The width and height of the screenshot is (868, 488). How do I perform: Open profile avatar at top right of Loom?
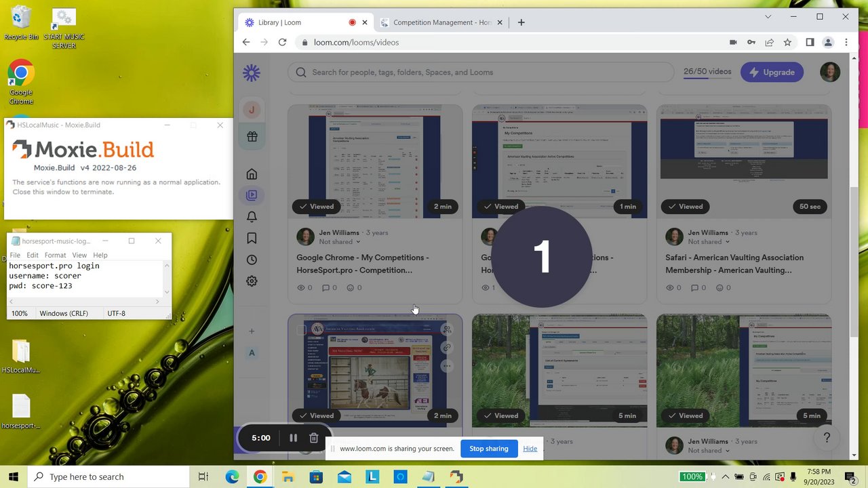coord(829,72)
